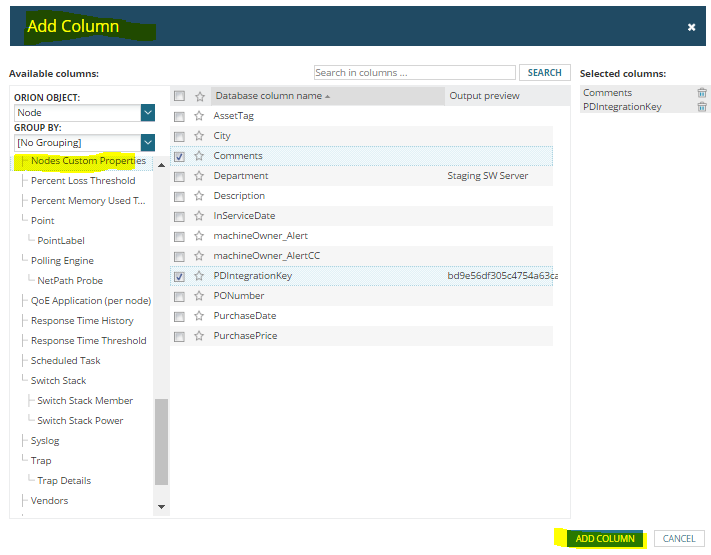Open the Group By dropdown
Viewport: 711px width, 555px height.
coord(148,142)
